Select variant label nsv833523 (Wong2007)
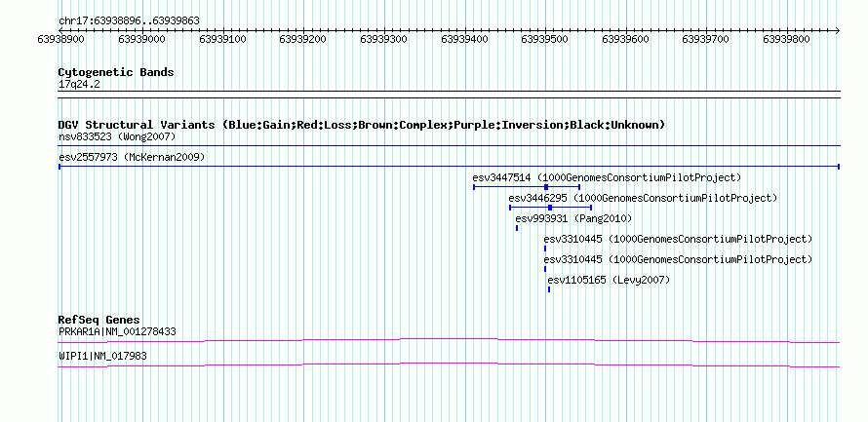This screenshot has height=422, width=868. click(117, 136)
